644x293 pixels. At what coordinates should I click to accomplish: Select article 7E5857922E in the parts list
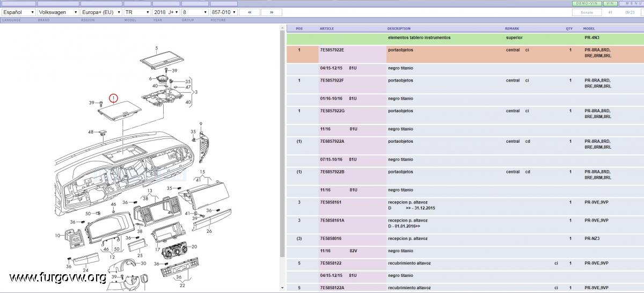332,50
